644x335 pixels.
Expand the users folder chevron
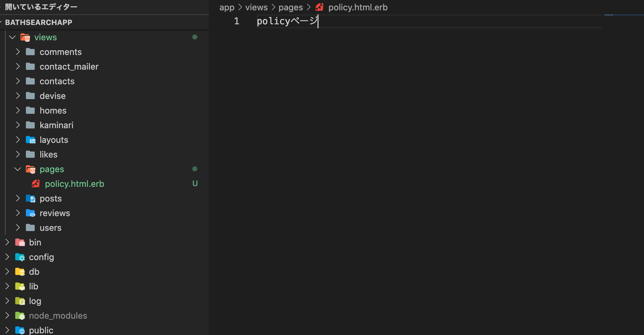(18, 228)
